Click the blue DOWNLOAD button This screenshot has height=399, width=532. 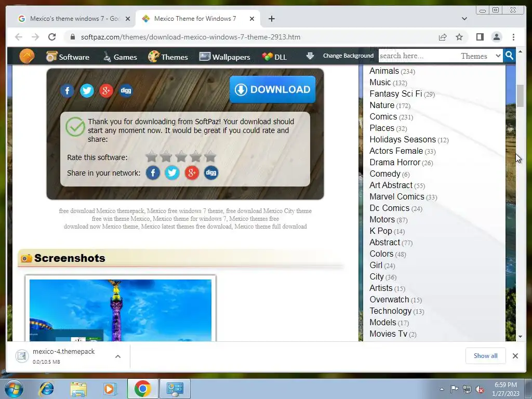point(272,89)
